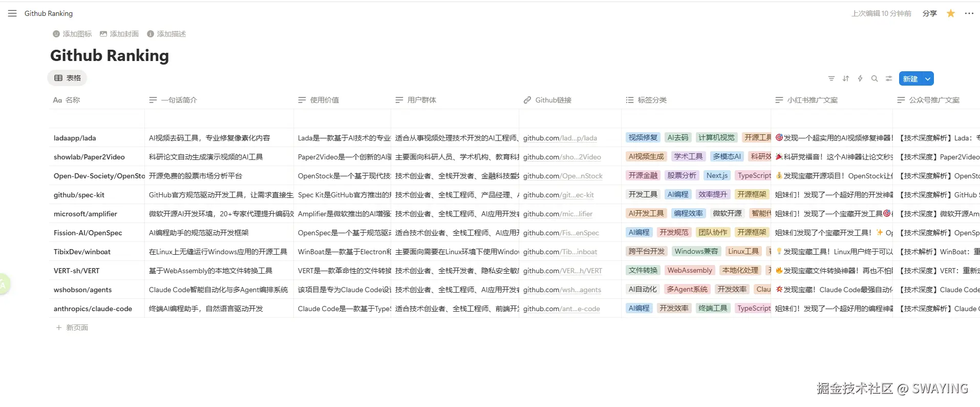Add a row via 新页面
The width and height of the screenshot is (980, 407).
click(72, 328)
